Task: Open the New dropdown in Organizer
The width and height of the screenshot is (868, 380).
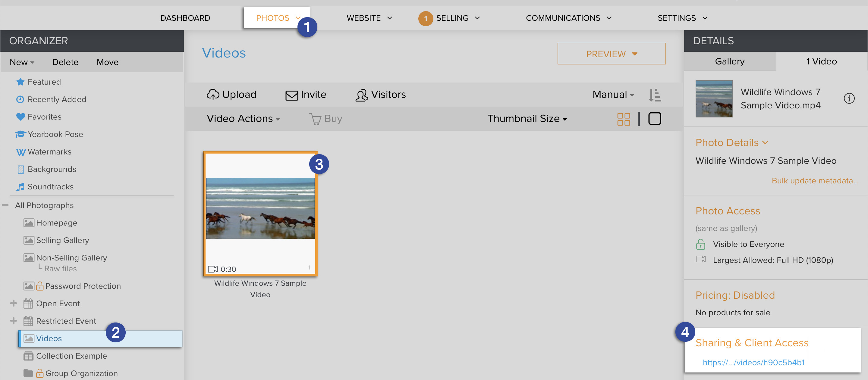Action: (22, 62)
